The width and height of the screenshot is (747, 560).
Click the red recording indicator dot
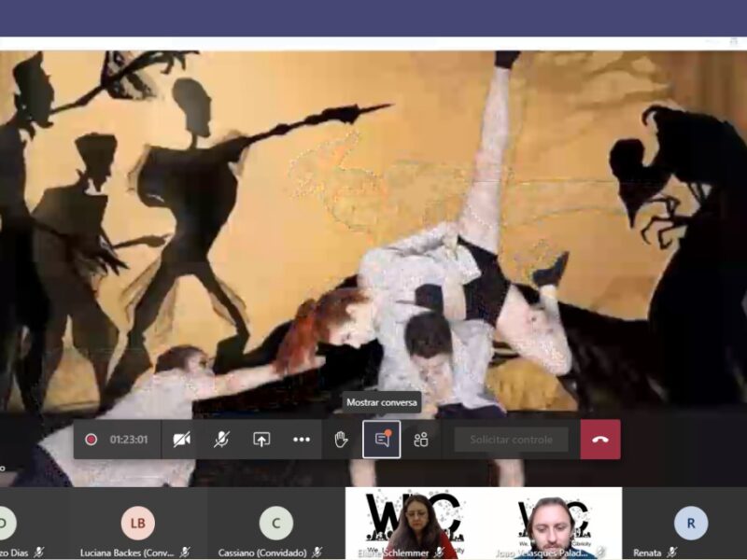(x=91, y=440)
